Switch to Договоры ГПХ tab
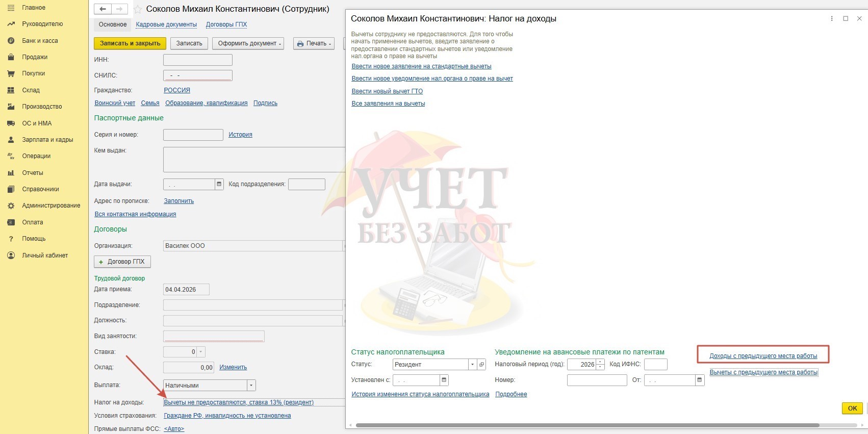Image resolution: width=868 pixels, height=434 pixels. (x=226, y=24)
